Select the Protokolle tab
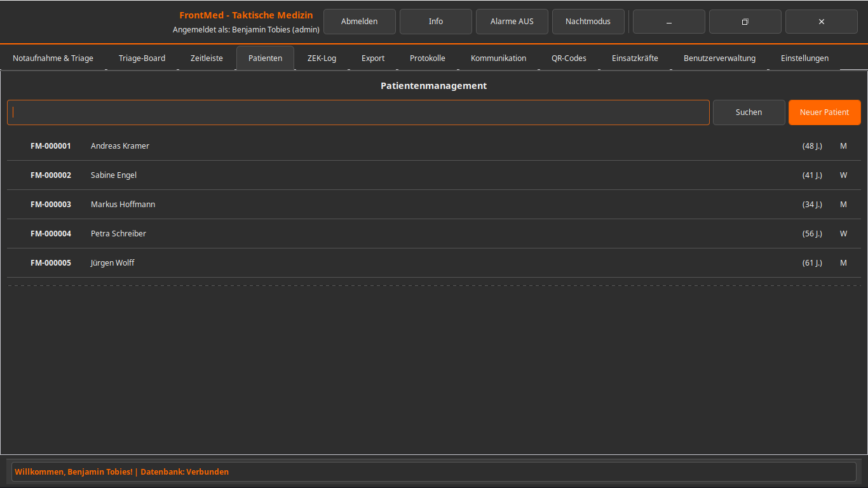Screen dimensions: 868x488 pos(427,58)
